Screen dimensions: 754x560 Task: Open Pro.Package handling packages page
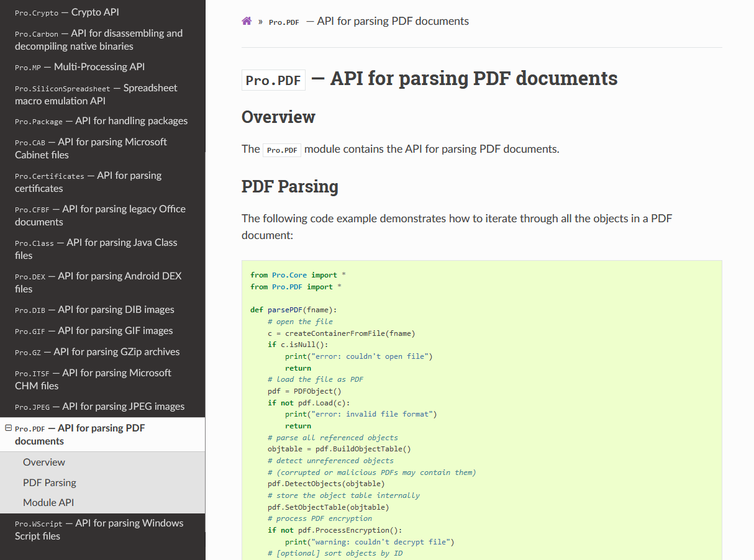tap(102, 121)
